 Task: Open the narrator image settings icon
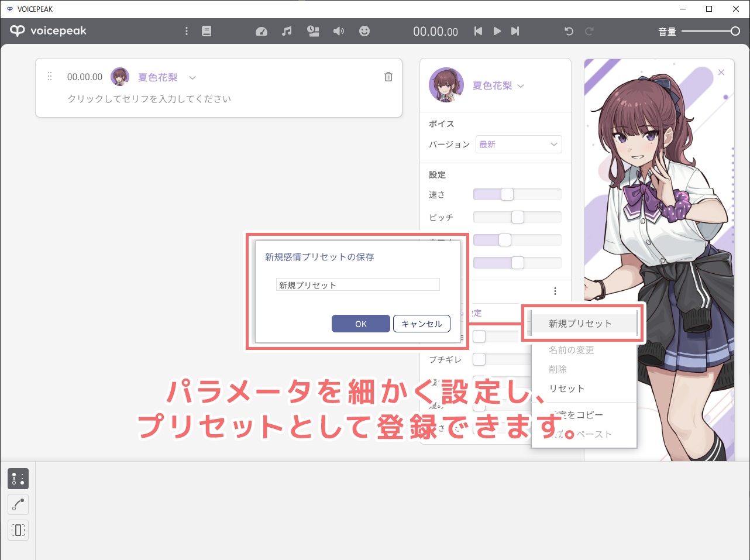click(x=313, y=31)
